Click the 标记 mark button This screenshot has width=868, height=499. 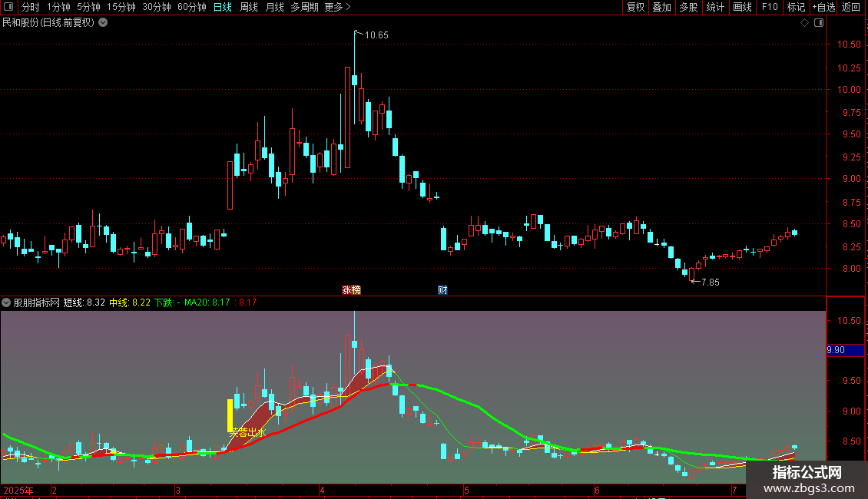[796, 7]
